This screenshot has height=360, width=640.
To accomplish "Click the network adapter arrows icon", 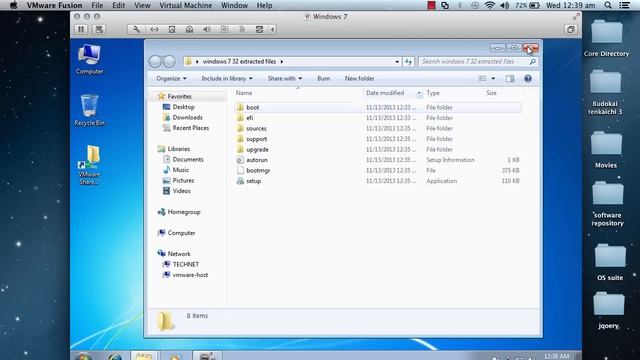I will pyautogui.click(x=154, y=29).
